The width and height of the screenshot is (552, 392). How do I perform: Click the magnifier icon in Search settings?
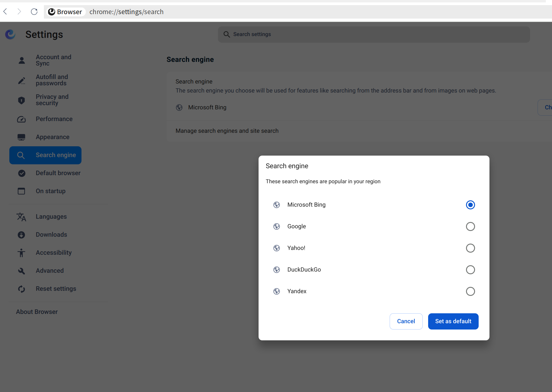[x=227, y=35]
